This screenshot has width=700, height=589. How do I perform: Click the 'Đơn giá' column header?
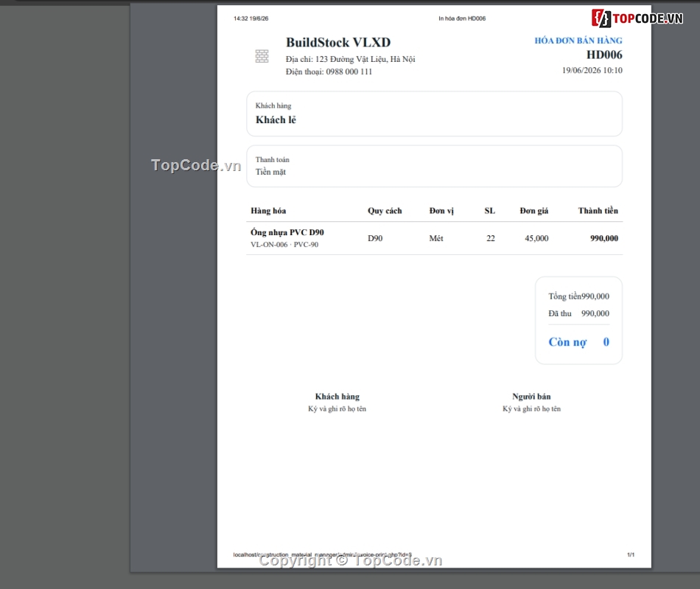(534, 211)
